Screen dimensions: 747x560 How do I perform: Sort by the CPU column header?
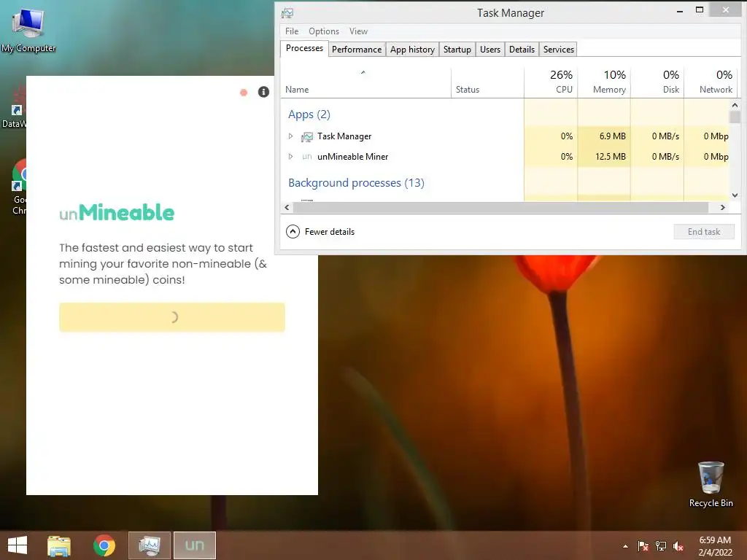tap(551, 83)
